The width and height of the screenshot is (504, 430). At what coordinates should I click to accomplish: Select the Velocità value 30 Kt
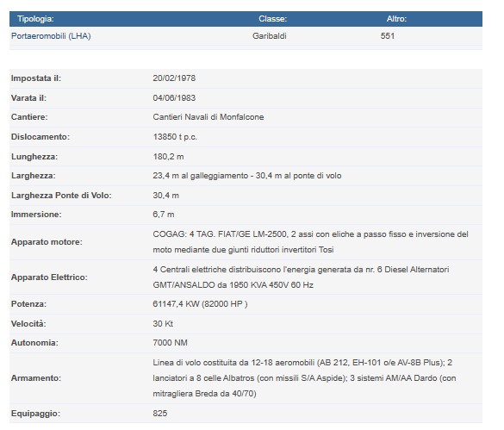coord(163,323)
